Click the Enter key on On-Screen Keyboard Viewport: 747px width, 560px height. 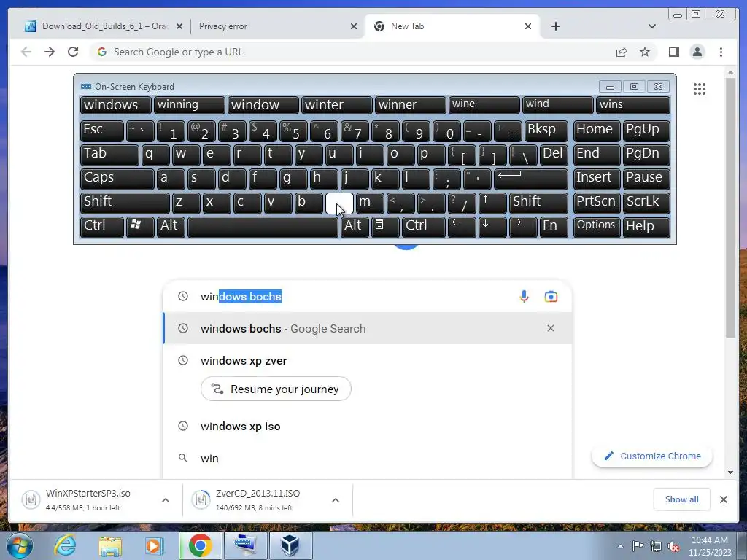coord(531,179)
